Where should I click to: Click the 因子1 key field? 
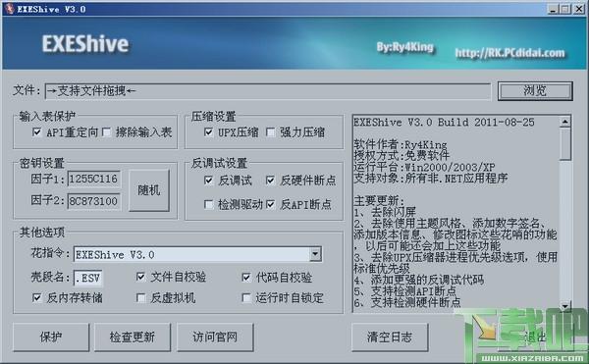click(94, 179)
